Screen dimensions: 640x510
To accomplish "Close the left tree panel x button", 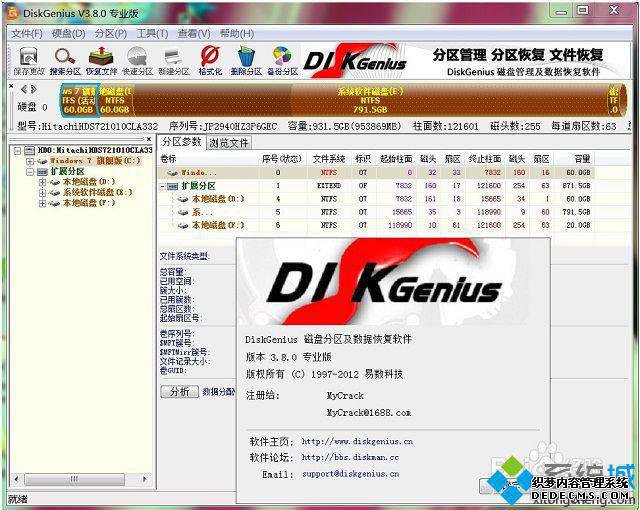I will (x=149, y=139).
